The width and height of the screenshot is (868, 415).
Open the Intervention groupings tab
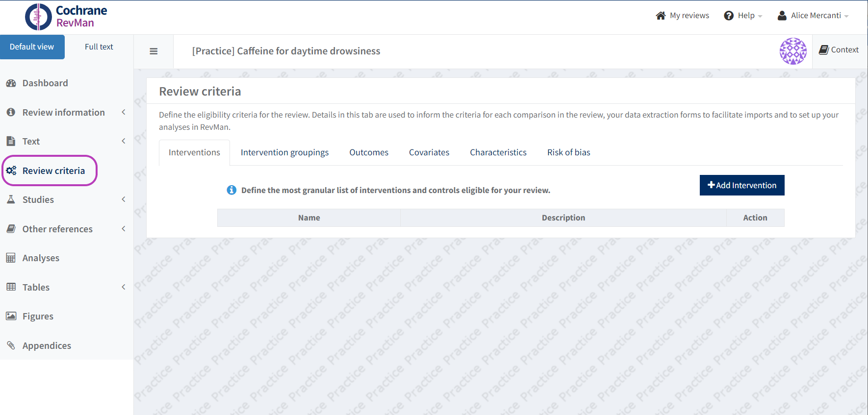(284, 152)
